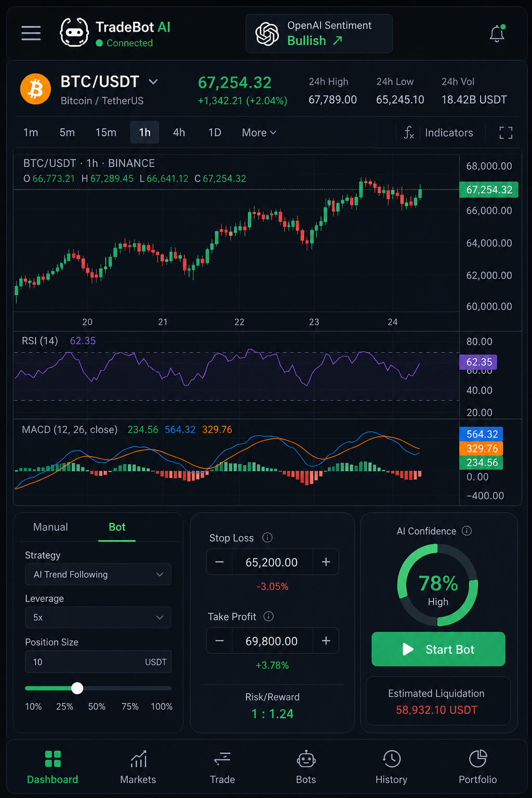
Task: Click the RSI 62.35 axis value tag
Action: point(478,362)
